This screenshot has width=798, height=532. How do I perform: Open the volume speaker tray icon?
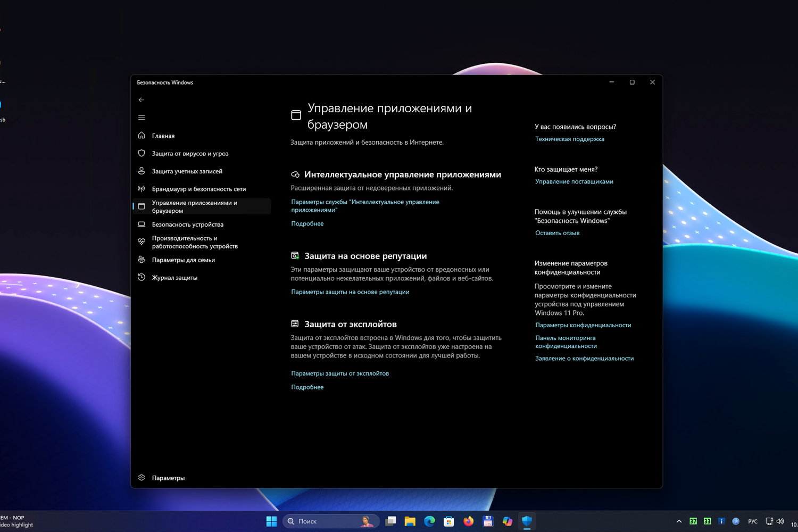click(x=780, y=521)
